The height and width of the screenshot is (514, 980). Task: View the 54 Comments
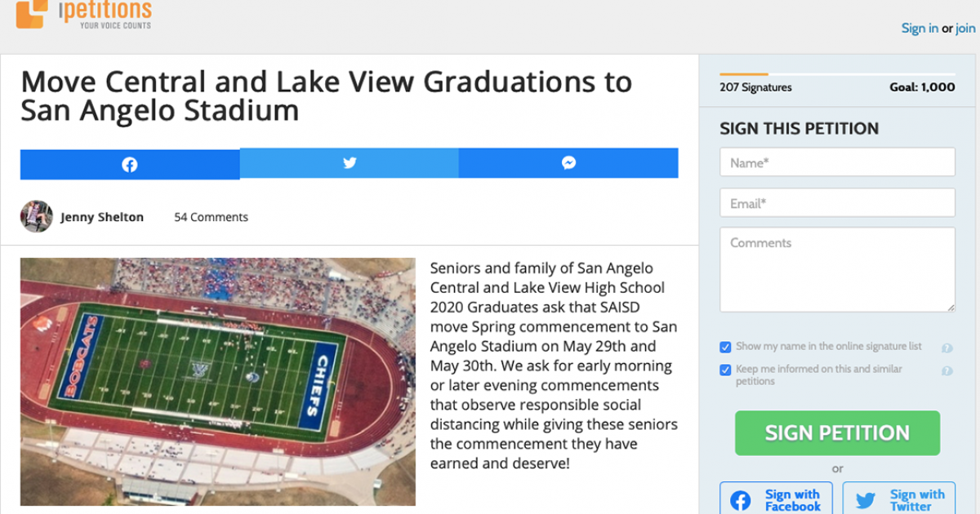pos(211,216)
